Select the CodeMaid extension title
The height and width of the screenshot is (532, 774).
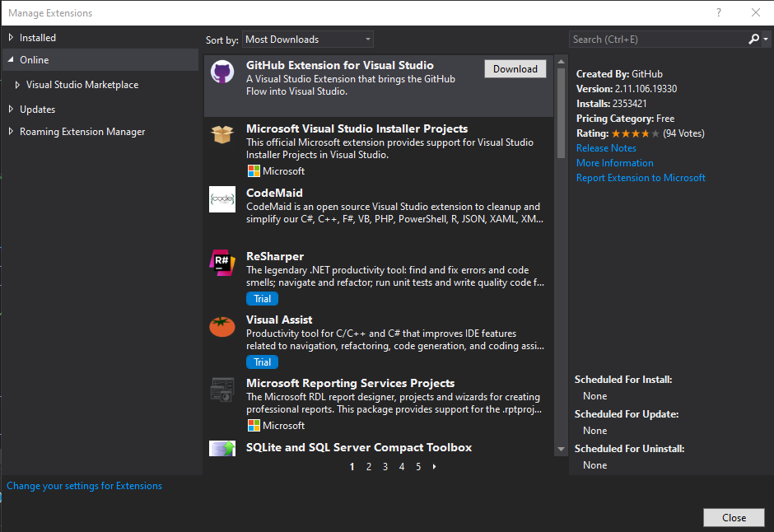point(274,193)
